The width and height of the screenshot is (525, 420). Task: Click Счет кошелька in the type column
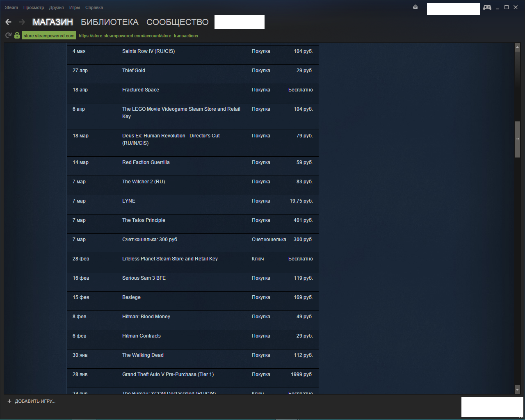click(269, 240)
